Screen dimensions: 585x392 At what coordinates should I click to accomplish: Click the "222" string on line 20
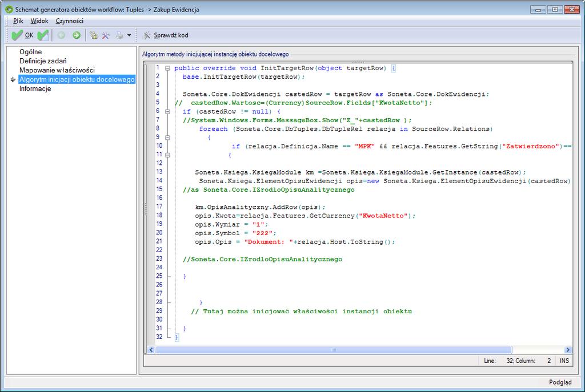262,233
